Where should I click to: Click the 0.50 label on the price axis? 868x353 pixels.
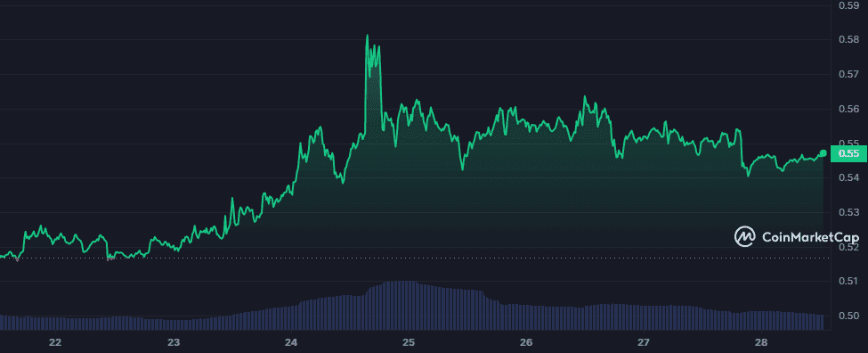point(848,316)
